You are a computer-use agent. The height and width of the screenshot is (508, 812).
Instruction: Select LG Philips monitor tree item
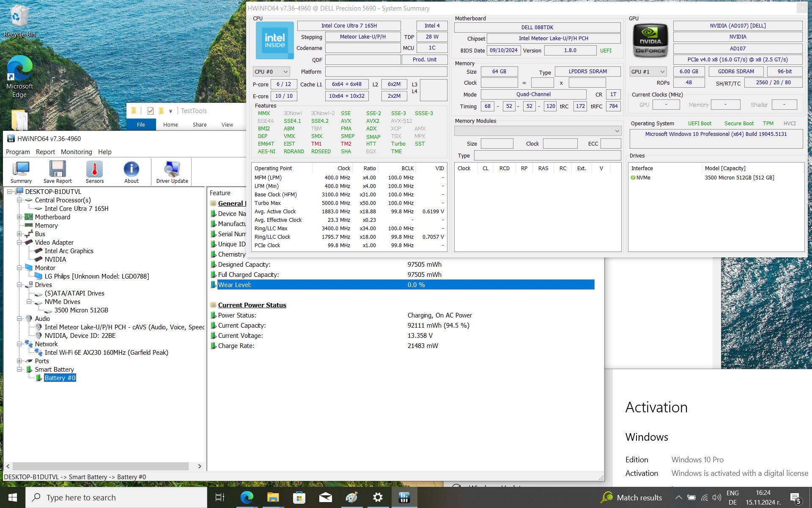[97, 276]
